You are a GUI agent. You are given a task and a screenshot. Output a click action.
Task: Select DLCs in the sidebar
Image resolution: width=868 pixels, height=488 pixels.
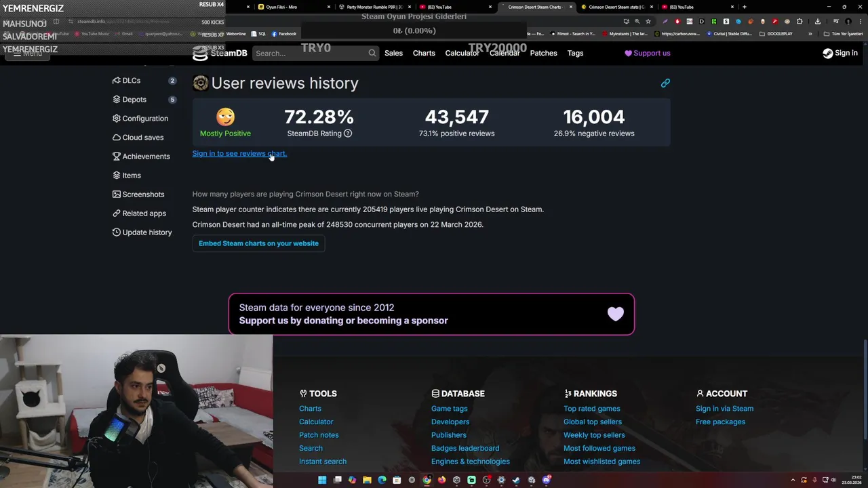(144, 81)
